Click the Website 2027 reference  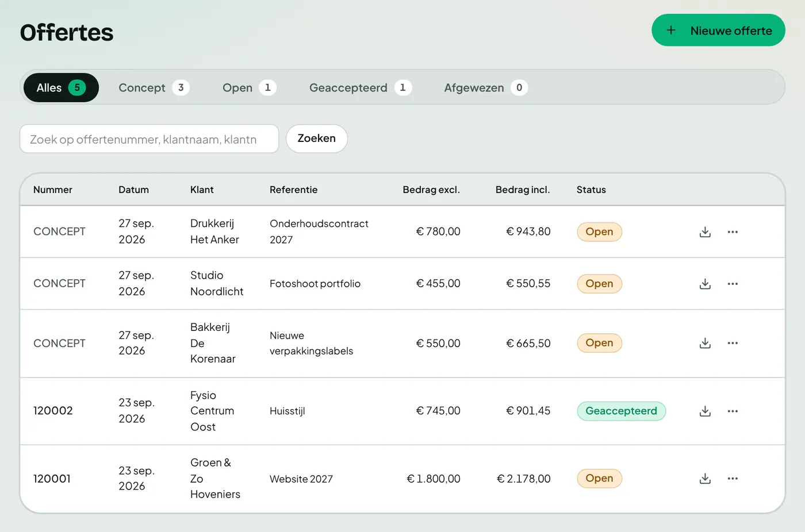click(x=301, y=479)
